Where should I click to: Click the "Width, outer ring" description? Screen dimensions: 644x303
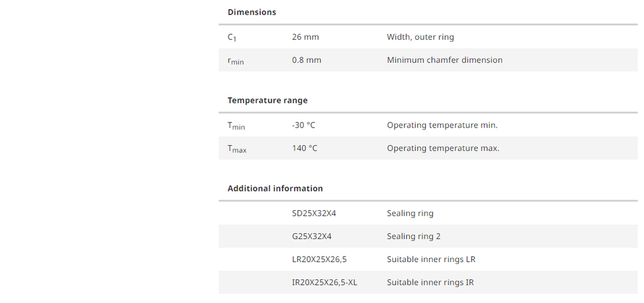pyautogui.click(x=421, y=37)
